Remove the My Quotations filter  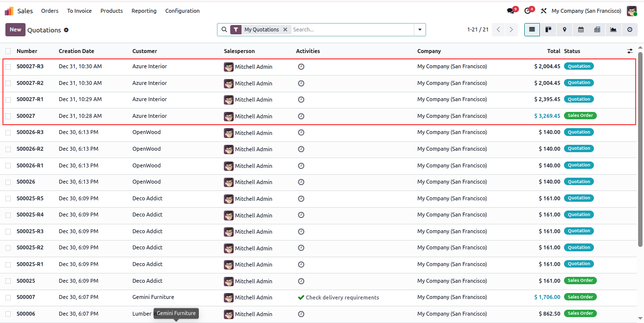[285, 29]
